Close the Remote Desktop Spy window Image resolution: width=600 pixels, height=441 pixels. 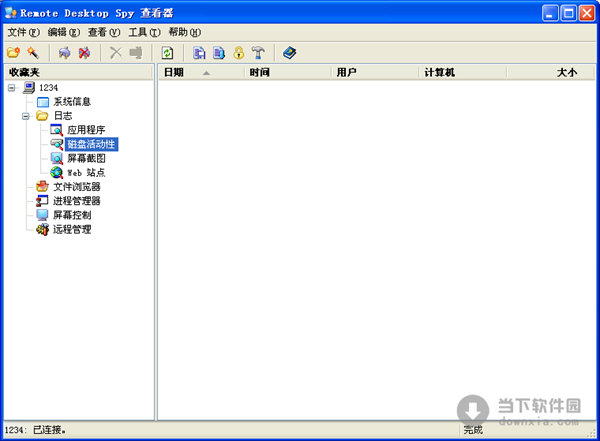(x=587, y=14)
